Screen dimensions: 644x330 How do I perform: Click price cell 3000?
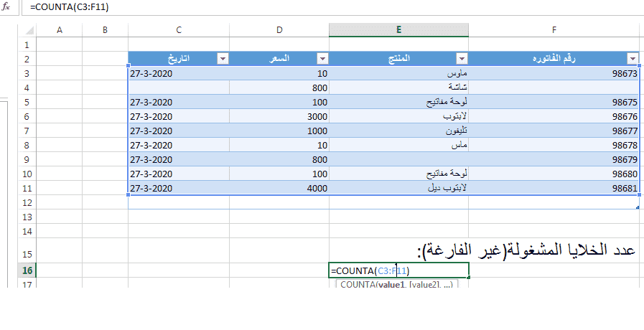tap(279, 116)
